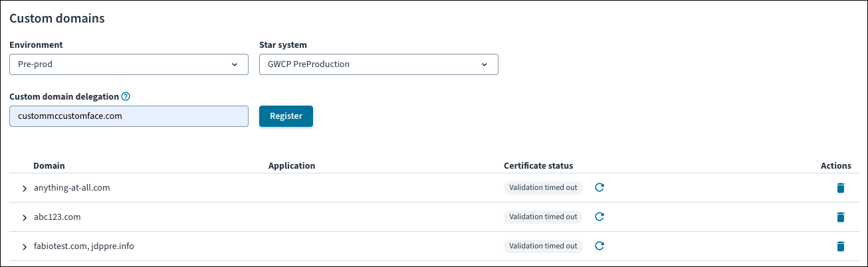The image size is (868, 267).
Task: Open the Star system dropdown showing GWCP PreProduction
Action: pyautogui.click(x=378, y=64)
